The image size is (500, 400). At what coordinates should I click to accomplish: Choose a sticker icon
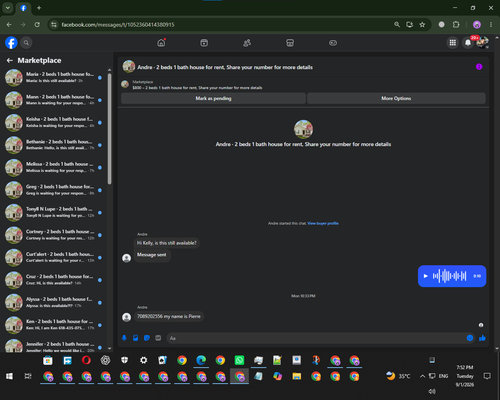147,338
